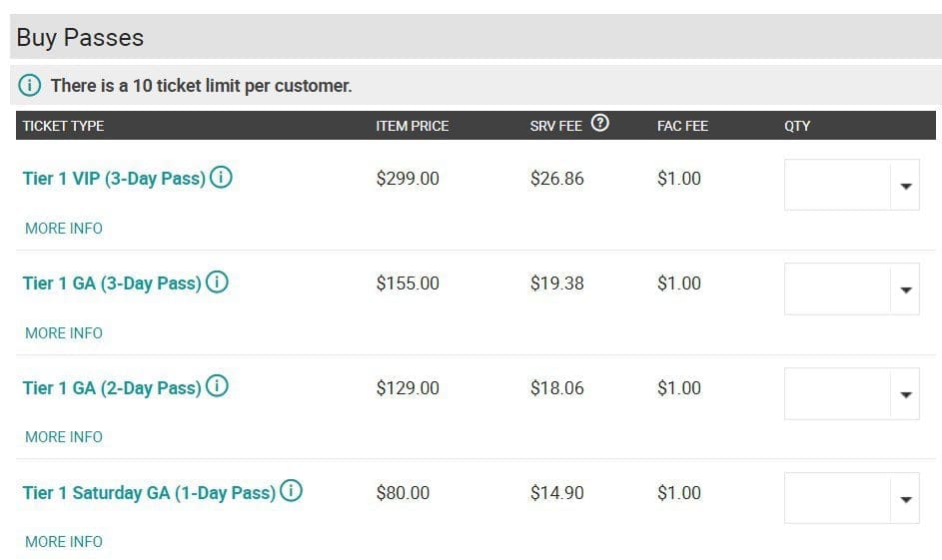
Task: Open MORE INFO under Tier 1 VIP pass
Action: point(64,228)
